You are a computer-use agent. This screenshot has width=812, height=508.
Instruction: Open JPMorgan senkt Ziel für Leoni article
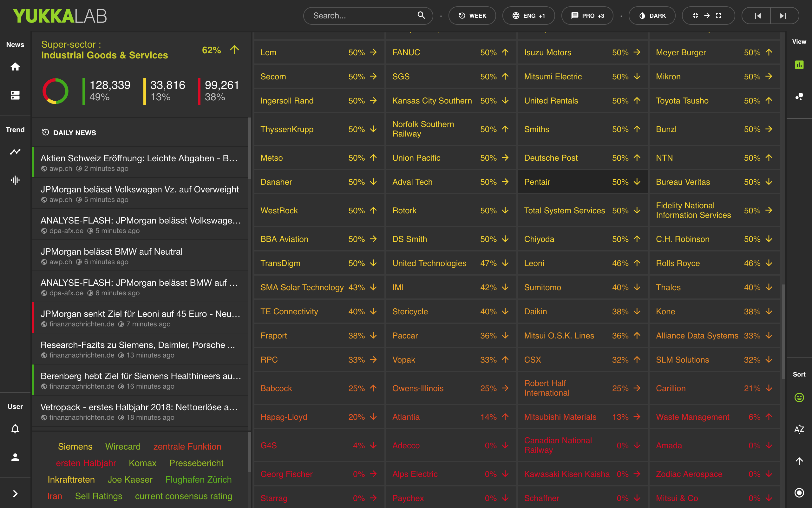click(x=140, y=318)
